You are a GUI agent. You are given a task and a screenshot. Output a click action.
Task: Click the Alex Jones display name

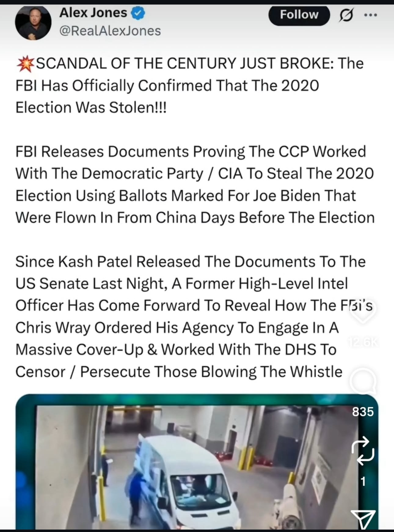pos(93,13)
